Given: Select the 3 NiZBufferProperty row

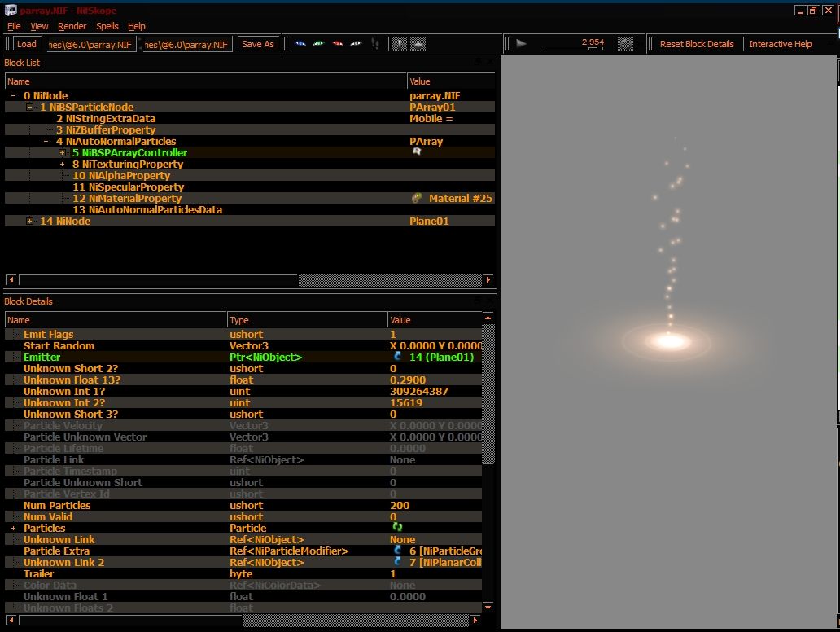Looking at the screenshot, I should (x=250, y=129).
